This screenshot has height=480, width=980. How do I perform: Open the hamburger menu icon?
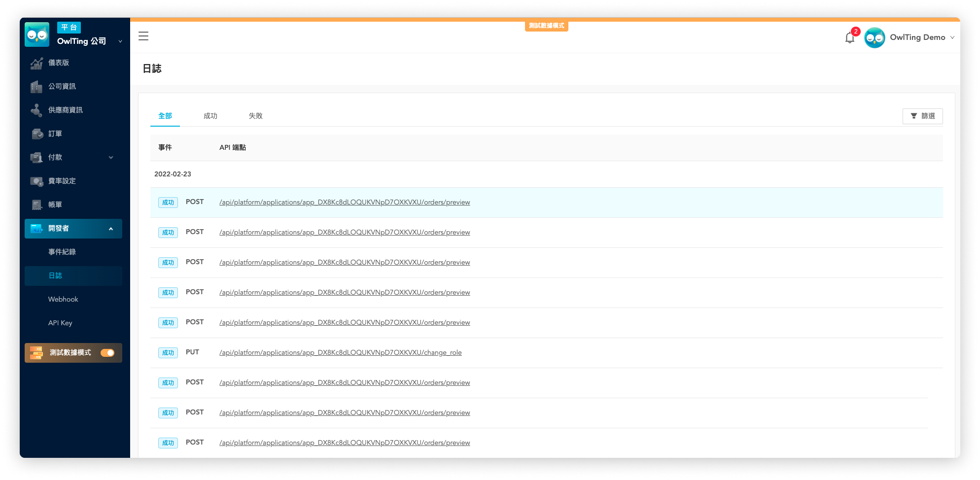click(x=143, y=36)
